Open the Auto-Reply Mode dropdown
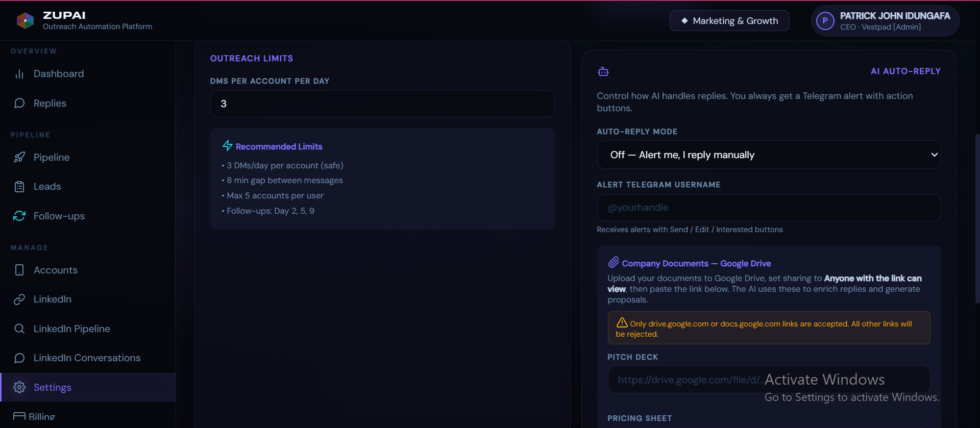Image resolution: width=980 pixels, height=428 pixels. click(769, 155)
